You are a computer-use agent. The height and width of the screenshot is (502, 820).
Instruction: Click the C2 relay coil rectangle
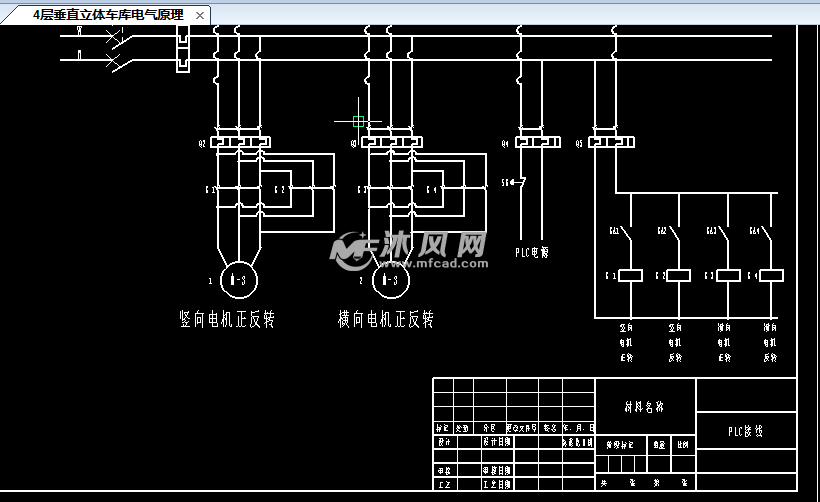tap(679, 275)
